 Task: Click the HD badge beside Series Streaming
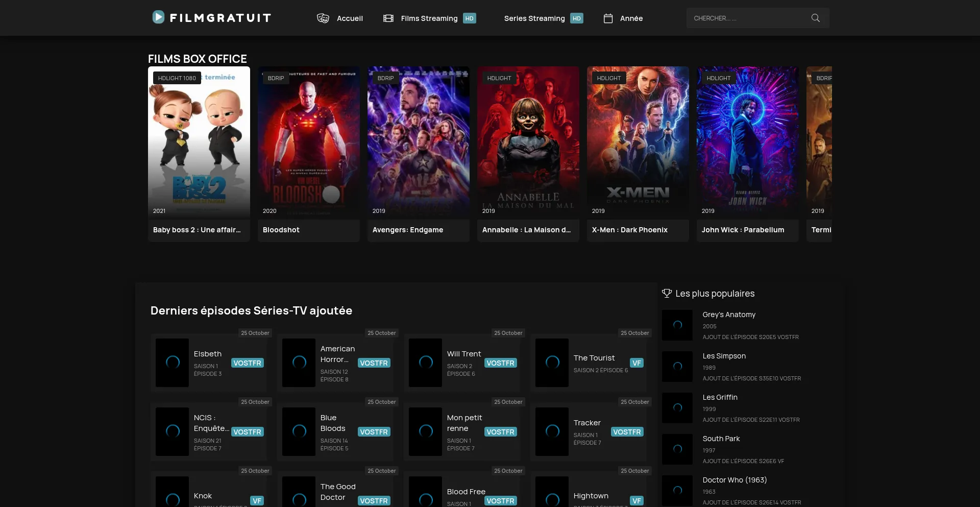tap(576, 18)
